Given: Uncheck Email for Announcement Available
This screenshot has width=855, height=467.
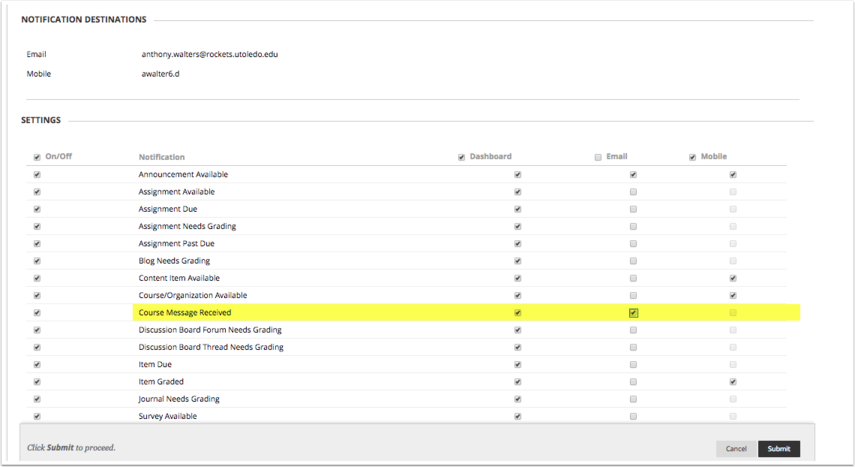Looking at the screenshot, I should [x=633, y=175].
